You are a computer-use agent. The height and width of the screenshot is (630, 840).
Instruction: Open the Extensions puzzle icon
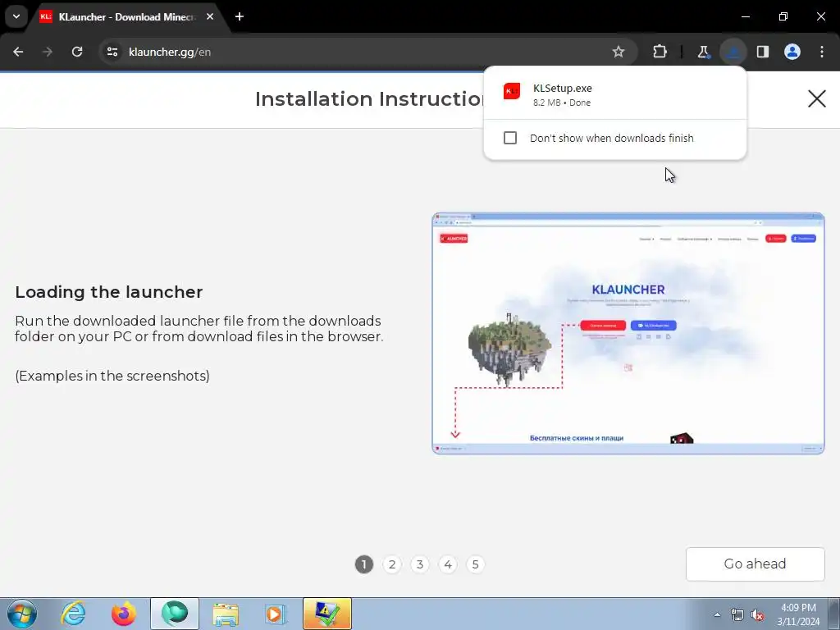coord(660,52)
